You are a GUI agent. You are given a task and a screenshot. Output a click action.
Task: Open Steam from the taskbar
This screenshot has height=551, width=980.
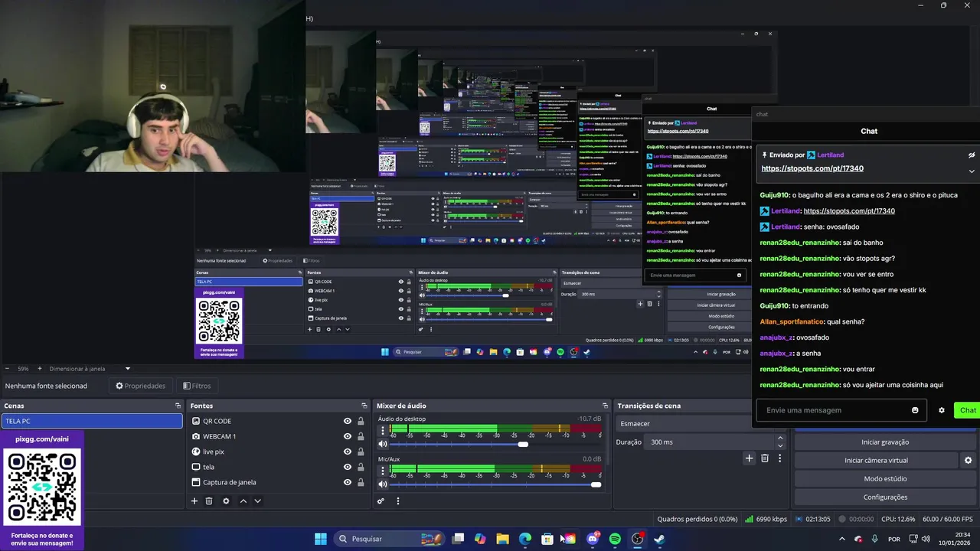pos(659,539)
